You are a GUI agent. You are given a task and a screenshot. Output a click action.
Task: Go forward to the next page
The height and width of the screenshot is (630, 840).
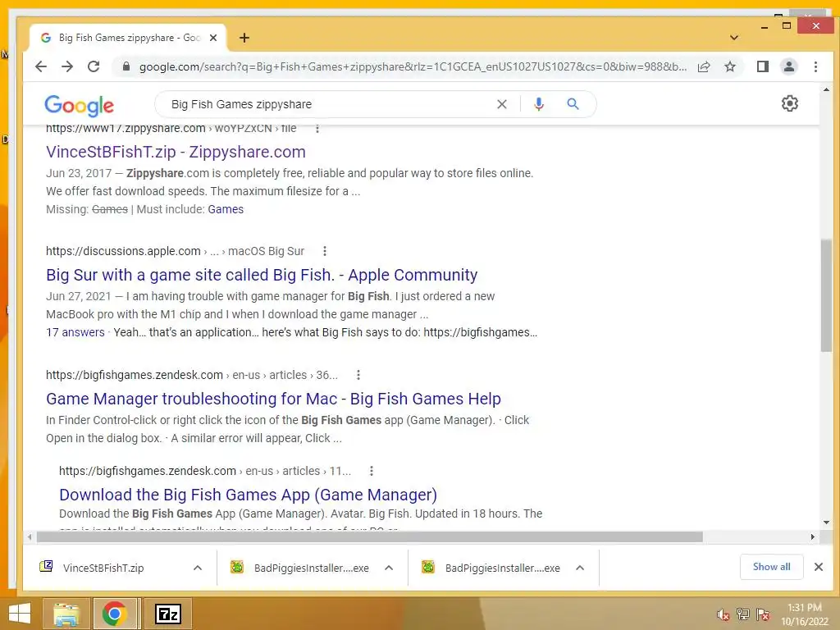(67, 66)
